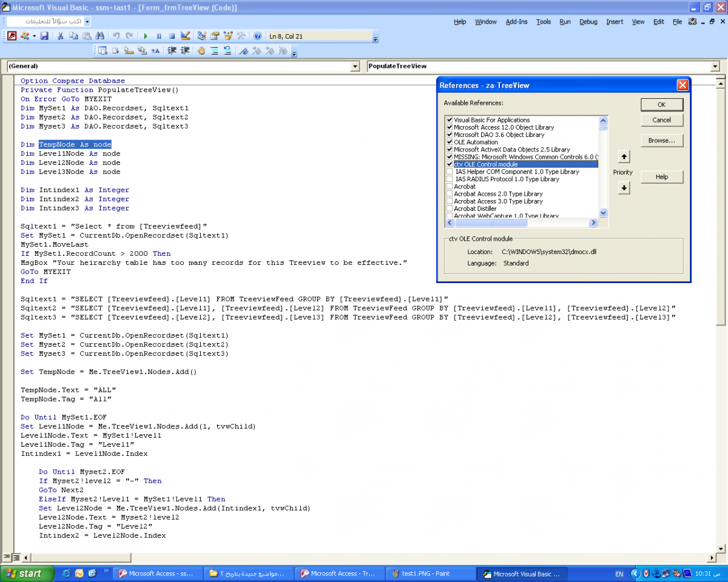Open the Toolbox icon with hammer and wrench

(x=241, y=36)
